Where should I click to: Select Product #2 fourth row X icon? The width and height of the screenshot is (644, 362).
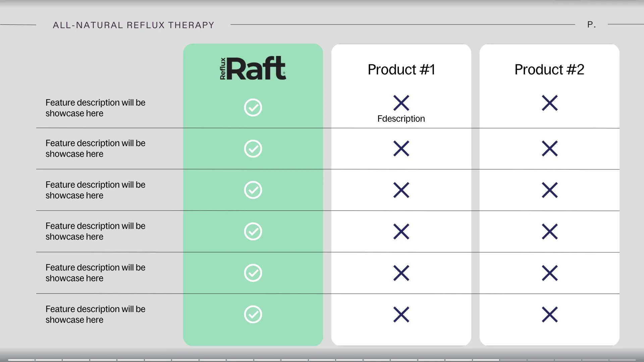[x=550, y=231]
